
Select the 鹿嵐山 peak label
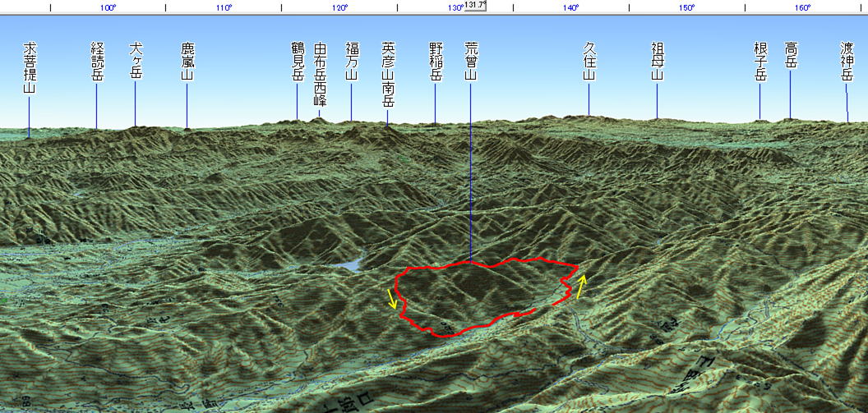coord(187,62)
